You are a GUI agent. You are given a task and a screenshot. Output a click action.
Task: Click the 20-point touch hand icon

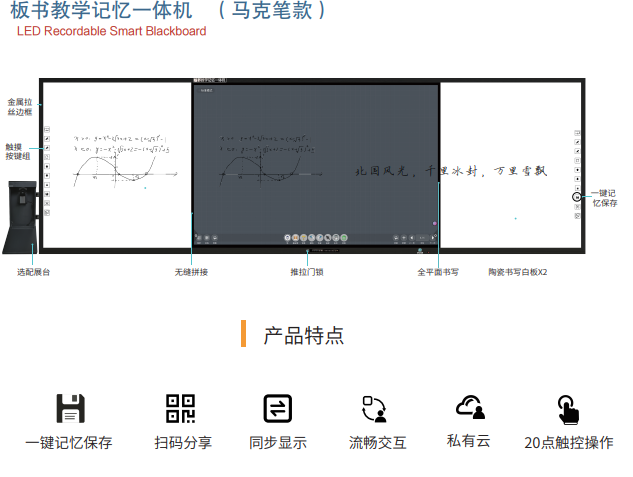pyautogui.click(x=568, y=408)
